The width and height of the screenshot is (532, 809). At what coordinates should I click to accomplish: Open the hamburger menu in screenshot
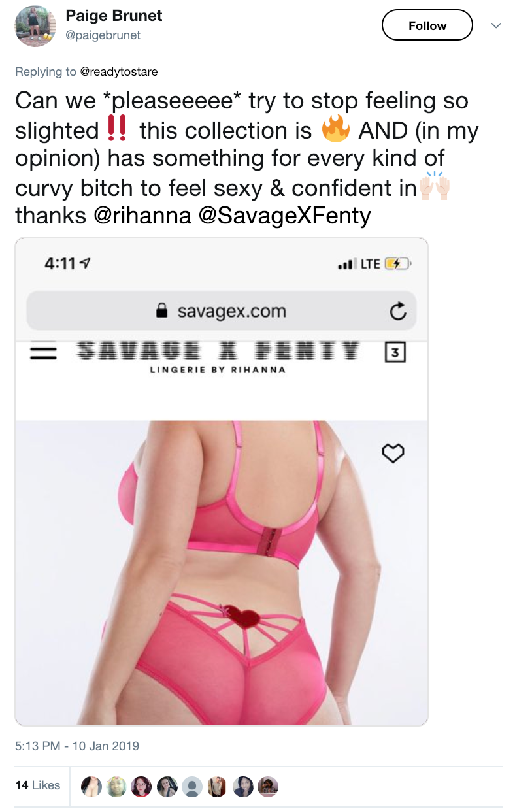[x=43, y=352]
